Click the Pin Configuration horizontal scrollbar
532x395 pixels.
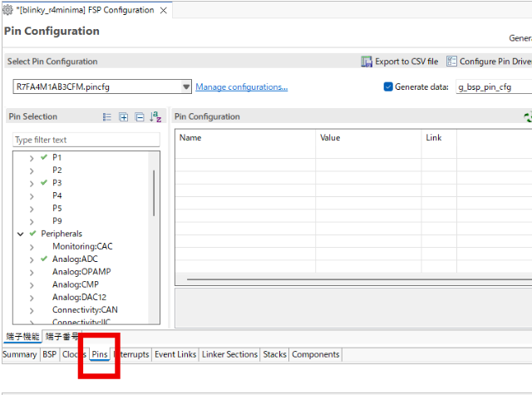[x=359, y=279]
